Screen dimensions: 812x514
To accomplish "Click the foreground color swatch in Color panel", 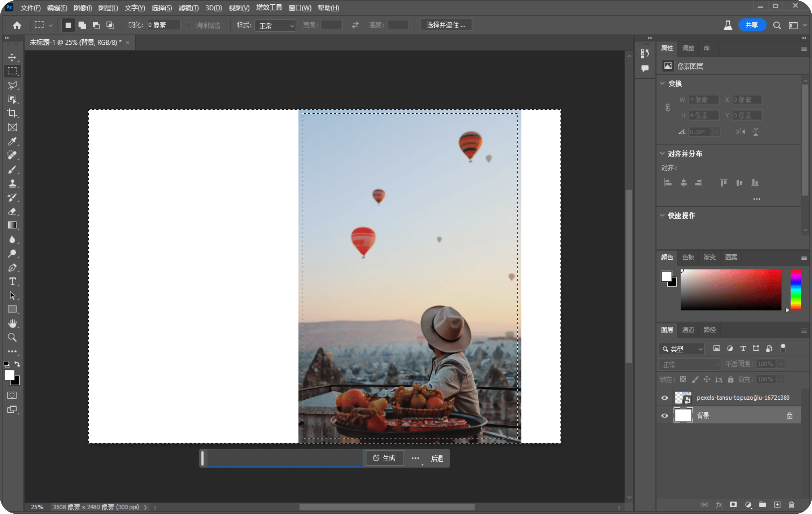I will coord(666,276).
